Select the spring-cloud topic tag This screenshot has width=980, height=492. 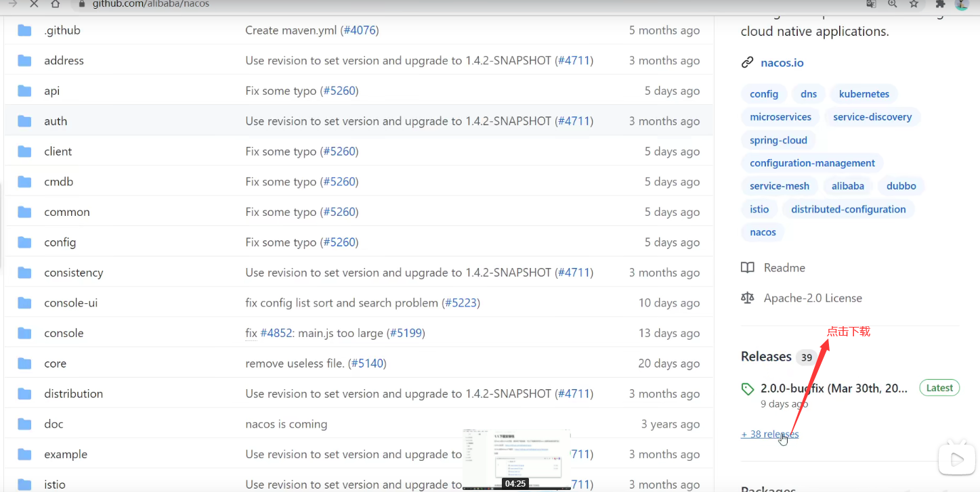pyautogui.click(x=778, y=140)
